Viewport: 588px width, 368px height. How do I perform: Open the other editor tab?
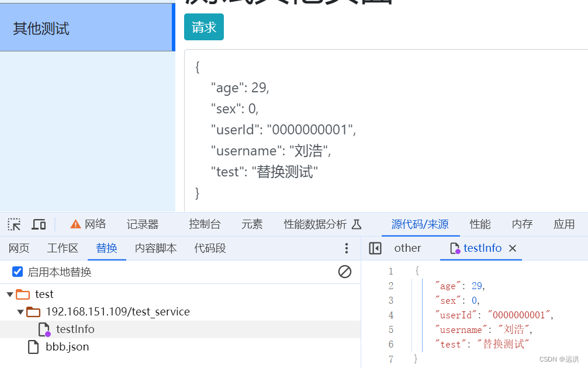(x=407, y=248)
